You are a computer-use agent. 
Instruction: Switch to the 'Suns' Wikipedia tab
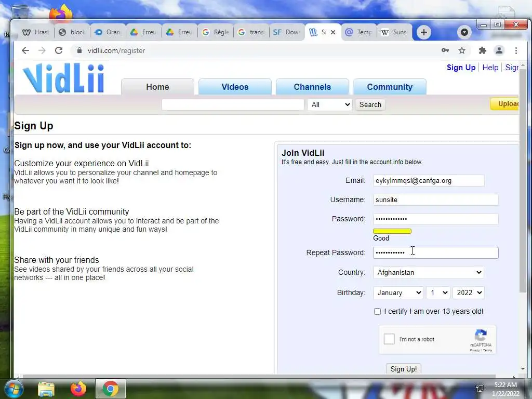click(x=394, y=32)
